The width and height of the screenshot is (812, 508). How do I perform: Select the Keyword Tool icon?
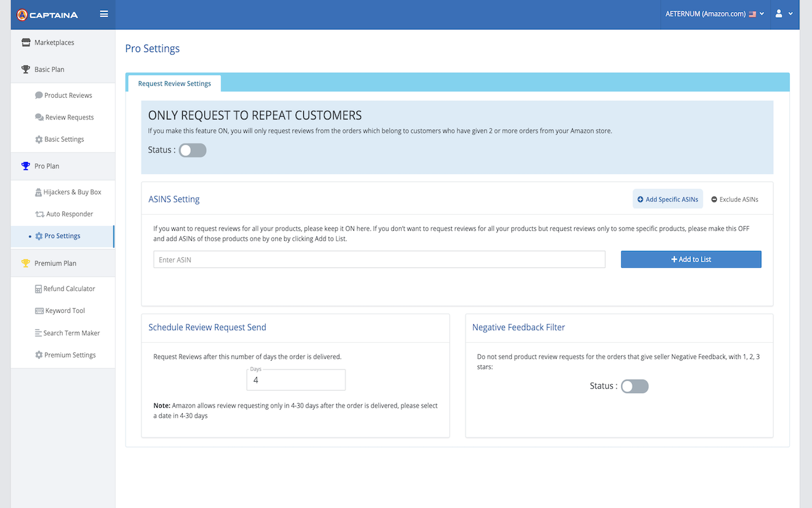point(40,311)
